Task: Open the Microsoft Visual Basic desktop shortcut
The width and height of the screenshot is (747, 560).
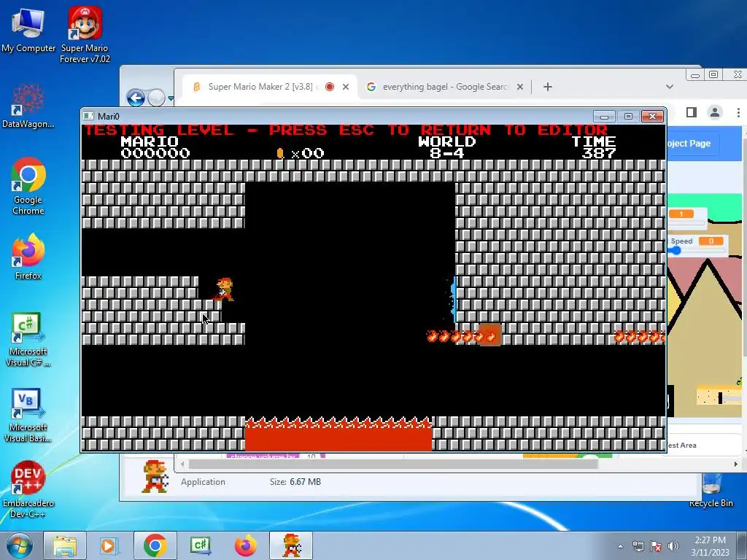Action: click(28, 415)
